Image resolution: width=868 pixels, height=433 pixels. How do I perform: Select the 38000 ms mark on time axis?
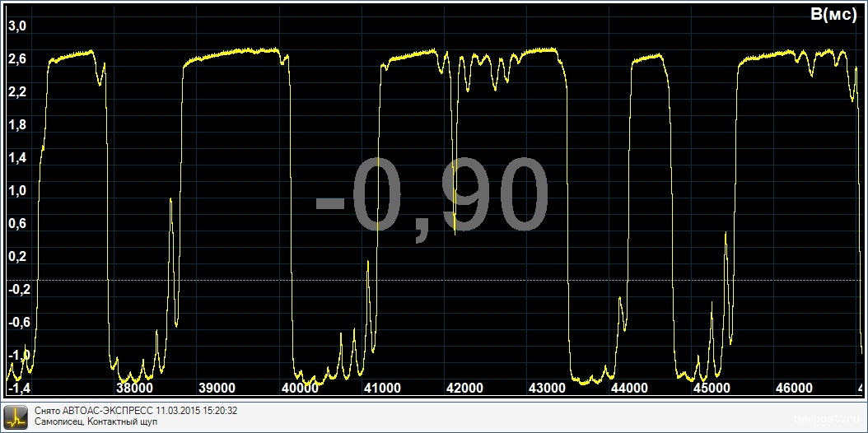tap(135, 388)
